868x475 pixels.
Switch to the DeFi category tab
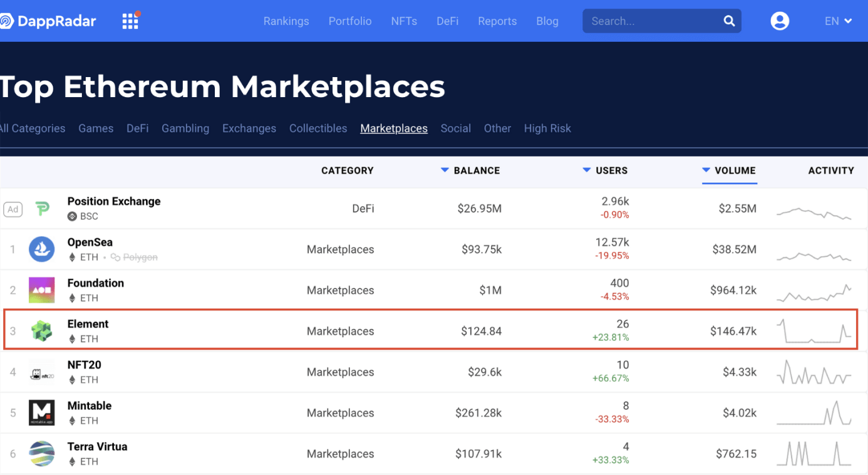[x=138, y=128]
